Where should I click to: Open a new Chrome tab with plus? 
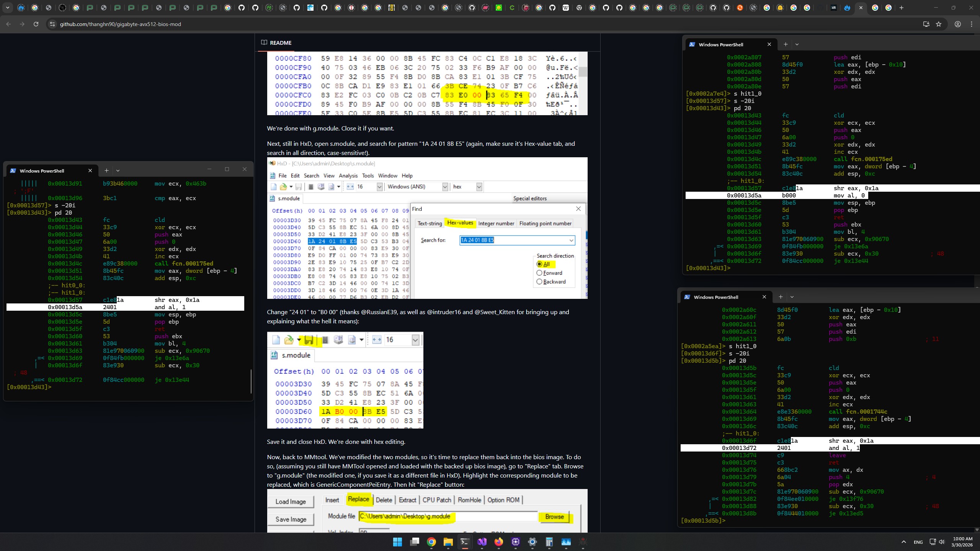(x=902, y=8)
